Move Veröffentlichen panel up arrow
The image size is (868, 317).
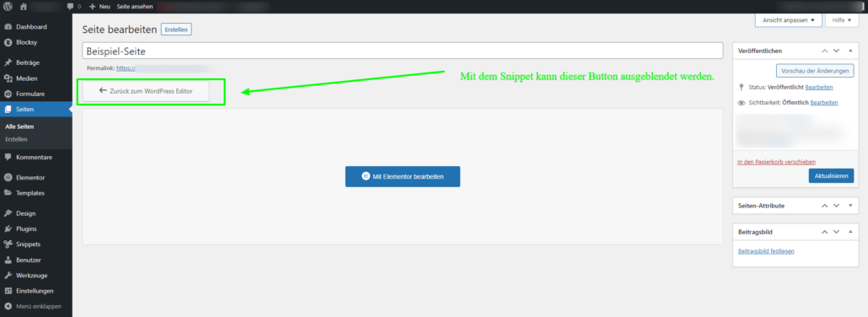[824, 51]
